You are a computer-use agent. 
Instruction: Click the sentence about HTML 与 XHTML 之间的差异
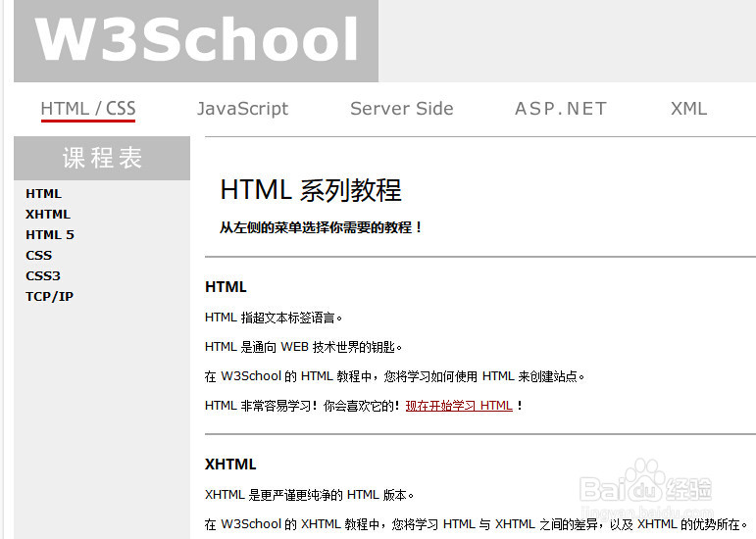tap(476, 524)
